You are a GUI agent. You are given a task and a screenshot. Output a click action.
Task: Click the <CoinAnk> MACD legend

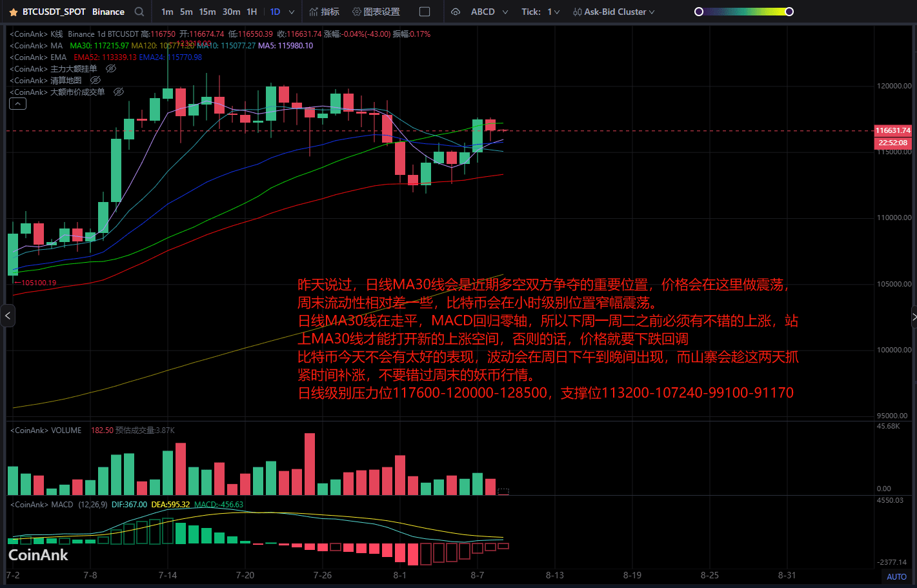tap(41, 505)
